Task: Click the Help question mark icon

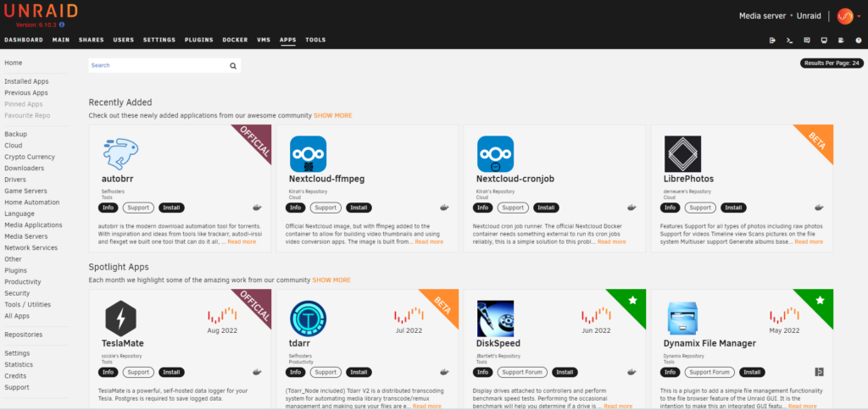Action: click(x=859, y=40)
